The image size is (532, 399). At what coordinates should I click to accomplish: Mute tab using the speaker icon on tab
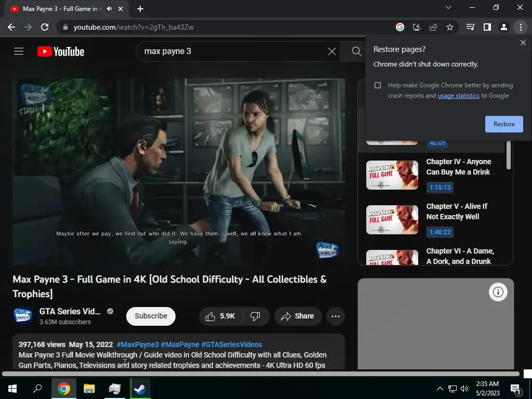109,9
